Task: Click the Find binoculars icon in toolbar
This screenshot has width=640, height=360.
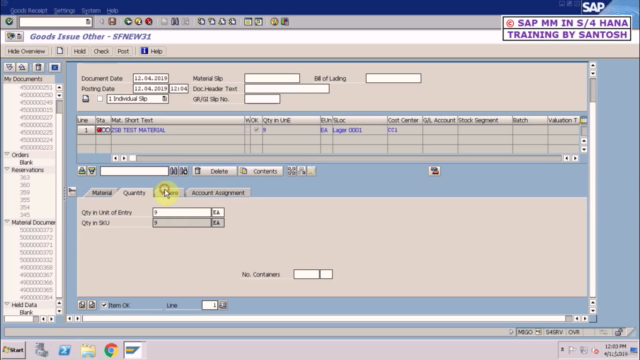Action: [175, 22]
